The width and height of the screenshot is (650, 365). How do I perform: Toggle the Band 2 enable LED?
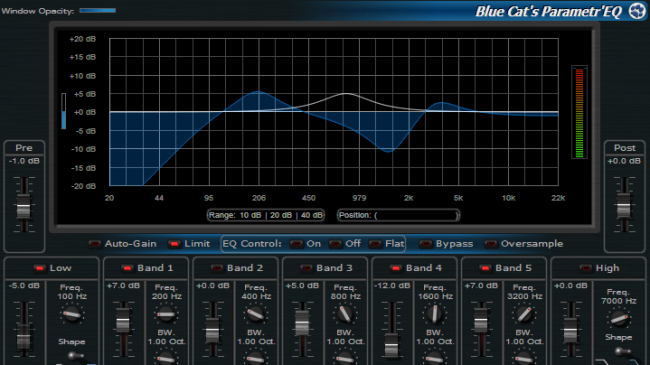217,268
